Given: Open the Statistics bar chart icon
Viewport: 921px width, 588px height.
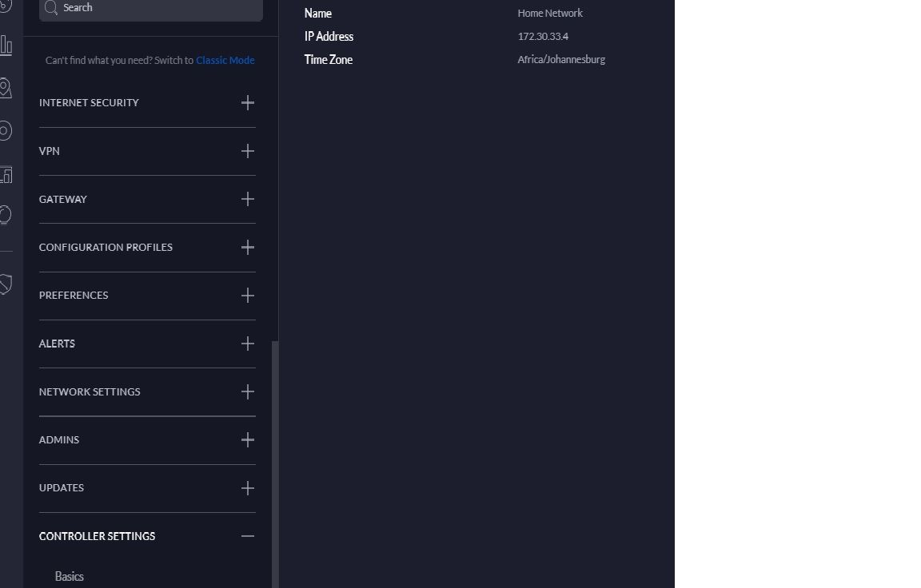Looking at the screenshot, I should click(x=6, y=46).
